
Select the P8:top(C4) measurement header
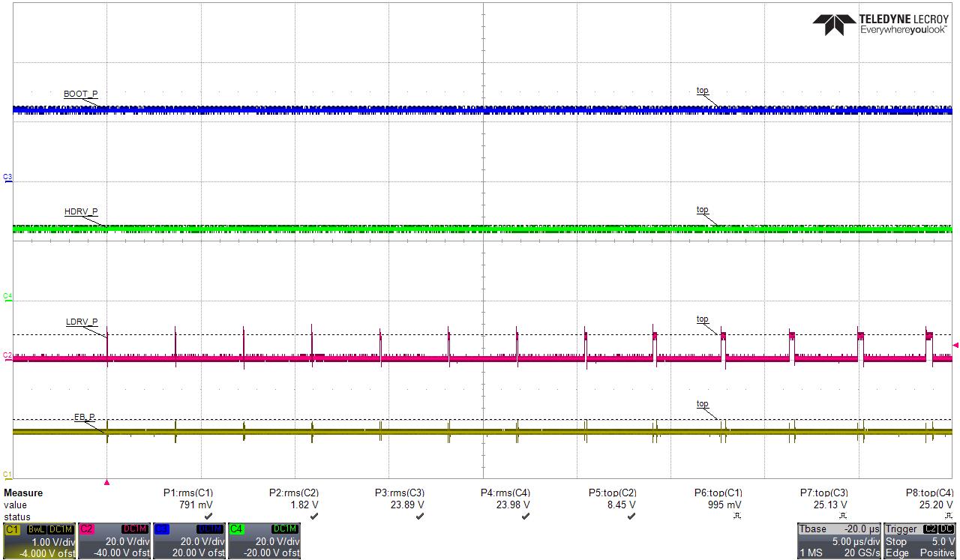coord(930,493)
